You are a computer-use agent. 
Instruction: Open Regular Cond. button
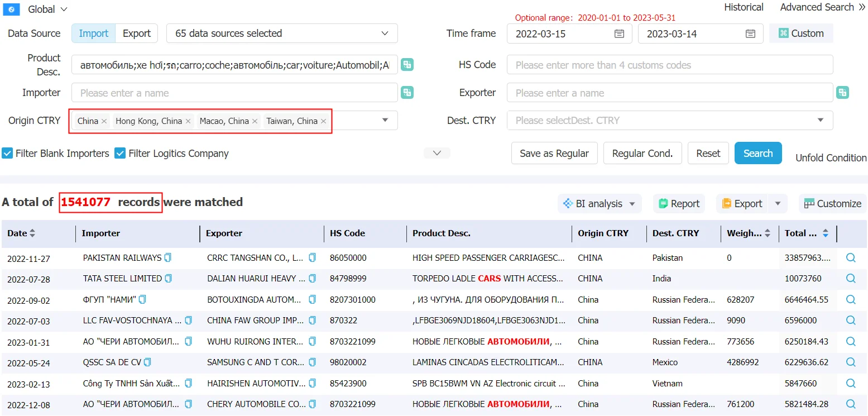(642, 153)
